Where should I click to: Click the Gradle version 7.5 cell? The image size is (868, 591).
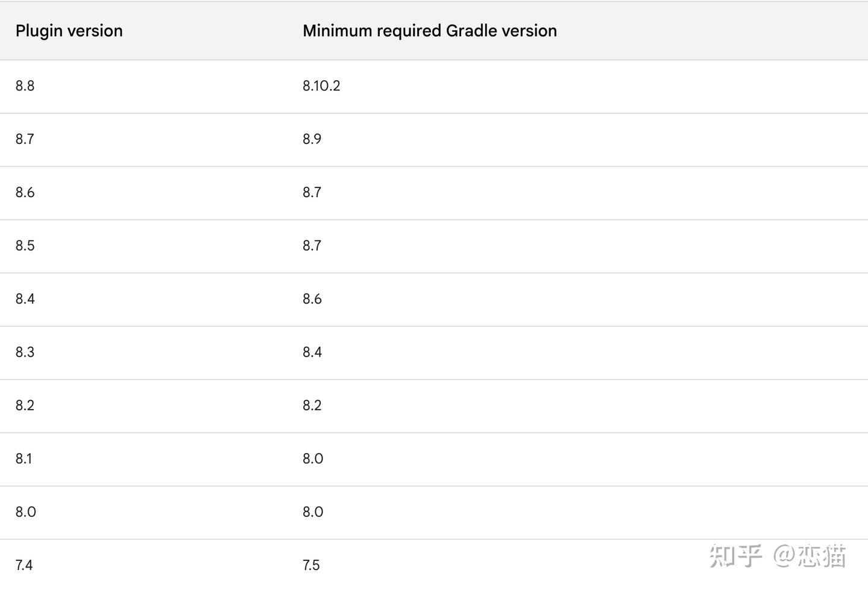pos(311,566)
